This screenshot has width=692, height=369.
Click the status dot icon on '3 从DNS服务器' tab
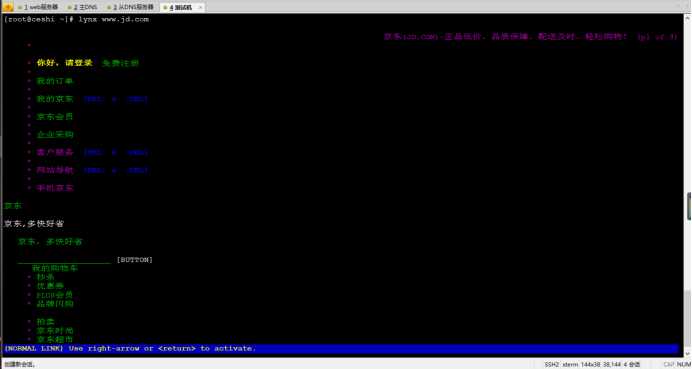click(109, 8)
